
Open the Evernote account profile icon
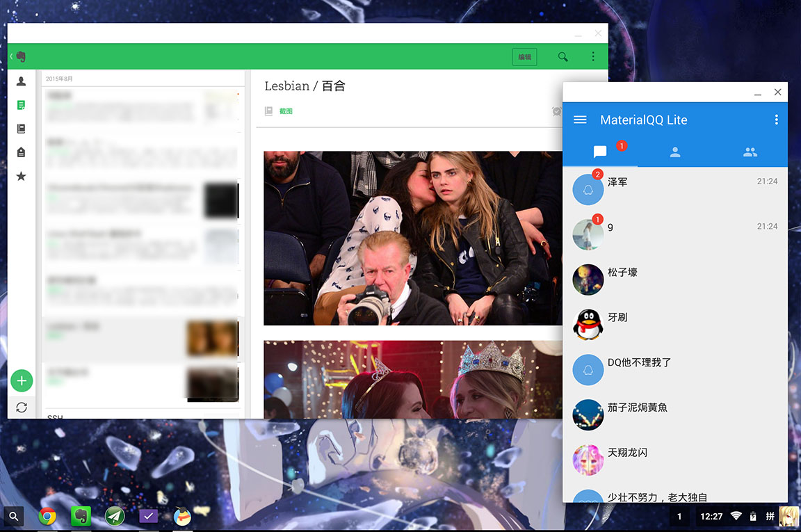pyautogui.click(x=21, y=81)
